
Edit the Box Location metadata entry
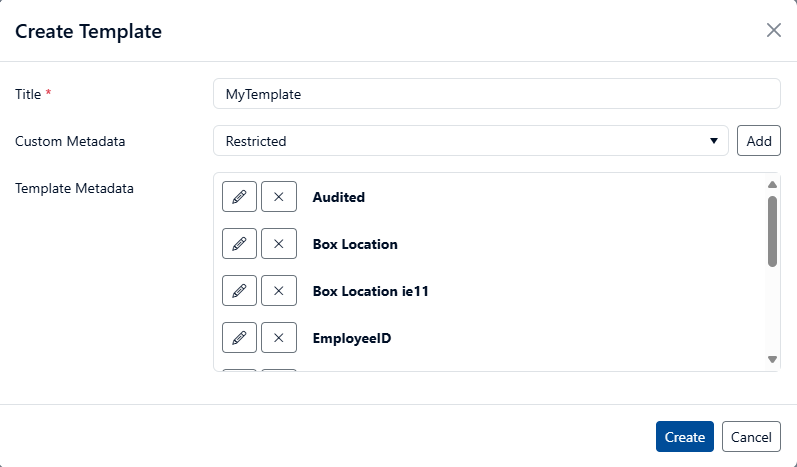pos(239,244)
